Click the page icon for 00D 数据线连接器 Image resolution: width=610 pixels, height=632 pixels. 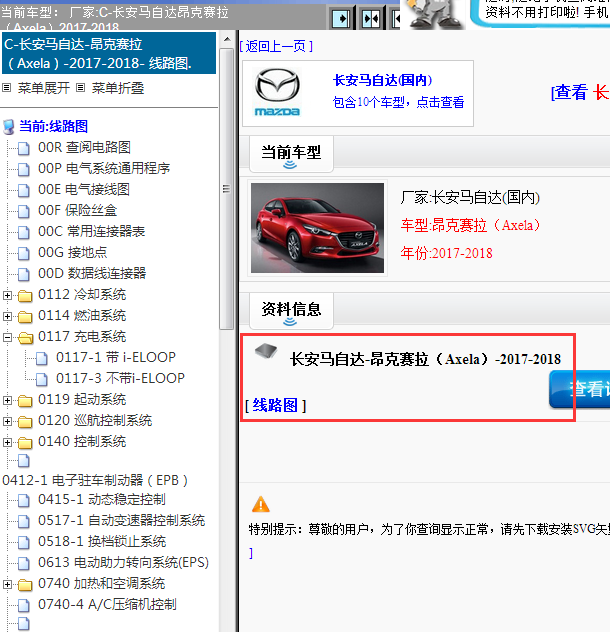click(x=24, y=274)
